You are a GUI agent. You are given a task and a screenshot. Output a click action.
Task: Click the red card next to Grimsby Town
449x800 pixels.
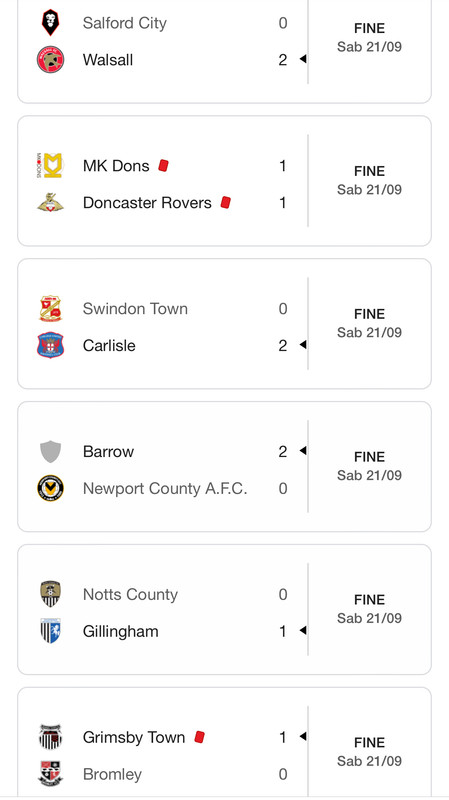tap(199, 737)
